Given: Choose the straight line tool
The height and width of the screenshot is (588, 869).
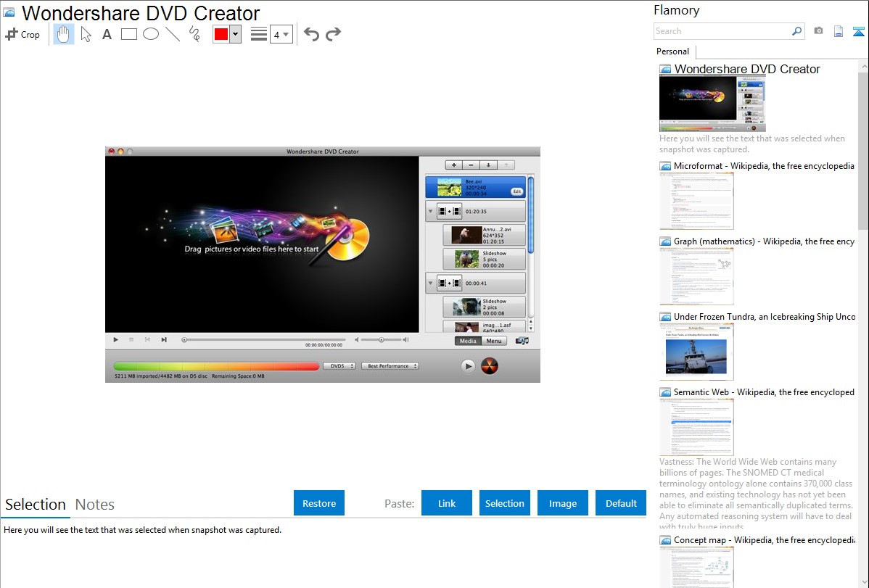Looking at the screenshot, I should [x=173, y=34].
